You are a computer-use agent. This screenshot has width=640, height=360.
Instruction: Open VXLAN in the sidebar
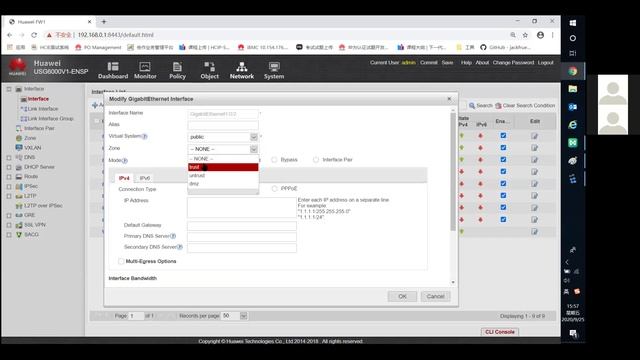(32, 148)
